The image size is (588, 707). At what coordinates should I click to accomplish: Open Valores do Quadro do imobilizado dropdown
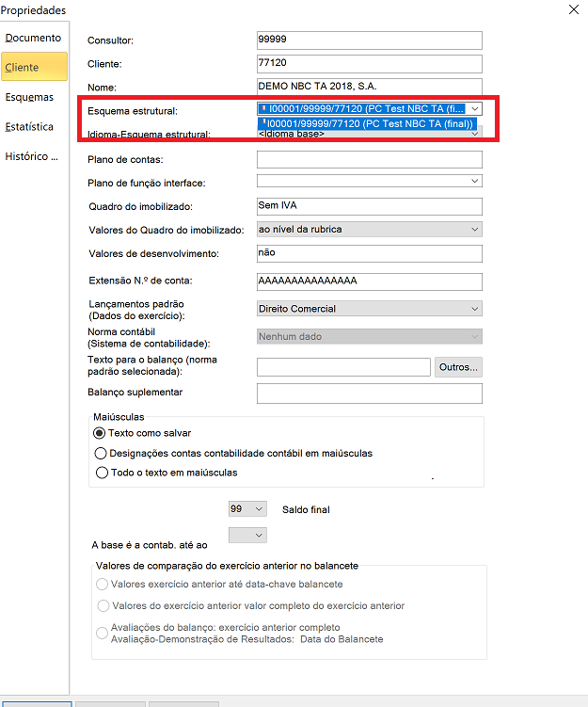coord(370,229)
